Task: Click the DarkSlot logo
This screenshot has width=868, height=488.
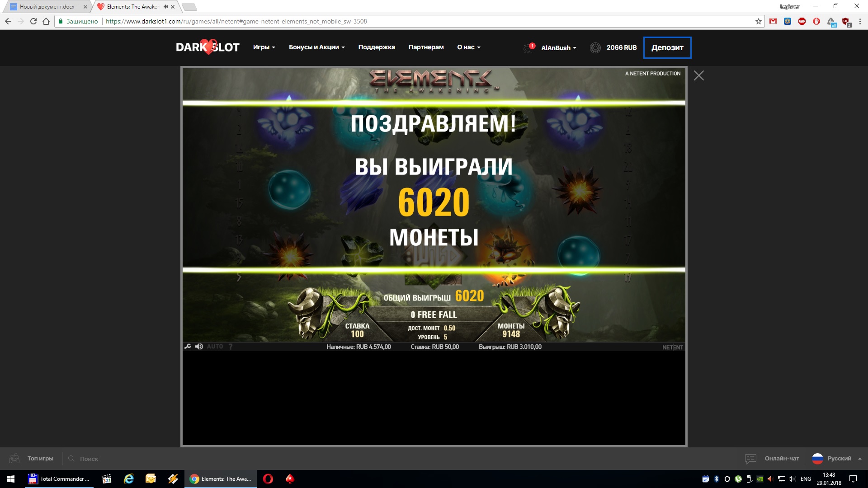Action: (208, 47)
